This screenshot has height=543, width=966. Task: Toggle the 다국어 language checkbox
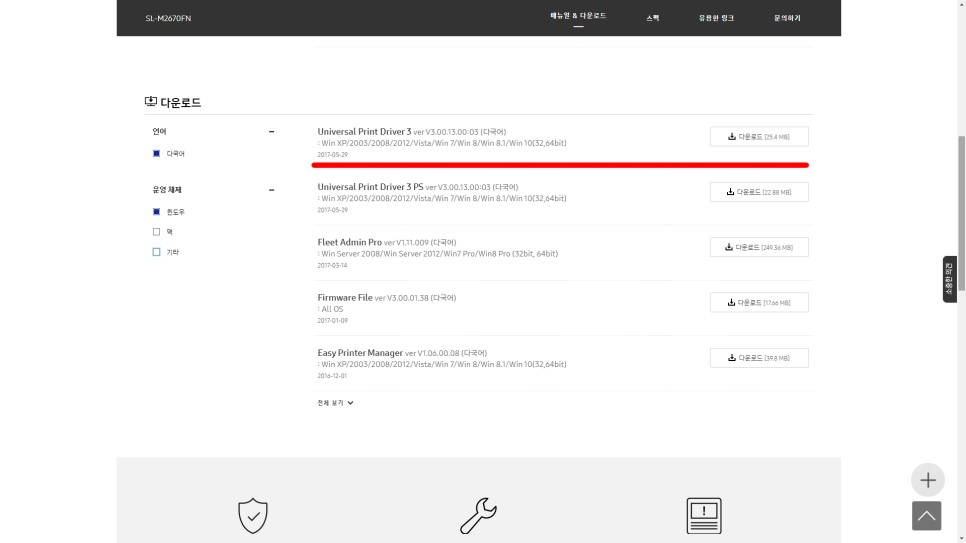156,153
